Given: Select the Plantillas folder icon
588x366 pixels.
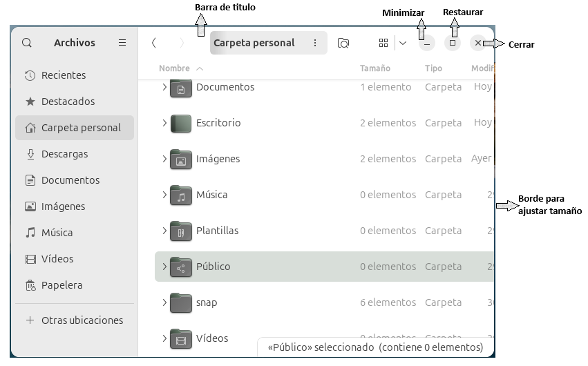Looking at the screenshot, I should pos(181,231).
